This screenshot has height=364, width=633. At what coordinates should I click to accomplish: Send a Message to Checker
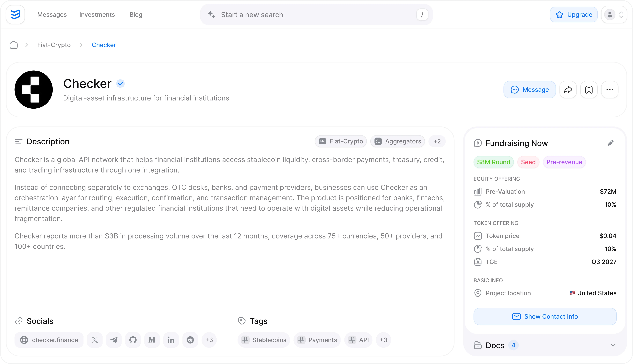(x=529, y=90)
